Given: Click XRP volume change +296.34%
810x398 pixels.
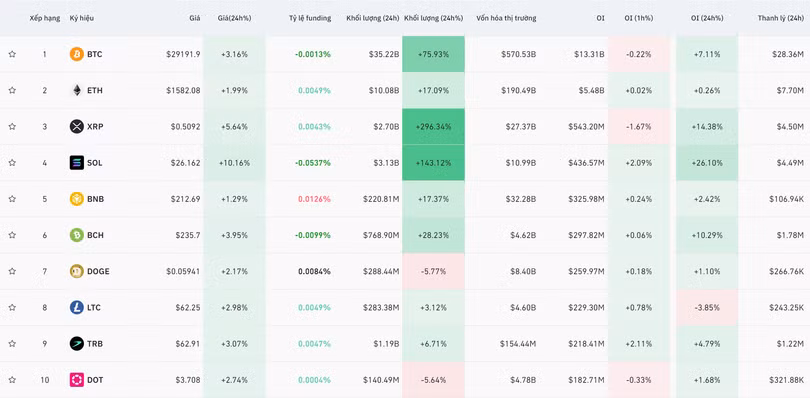Looking at the screenshot, I should pyautogui.click(x=434, y=127).
